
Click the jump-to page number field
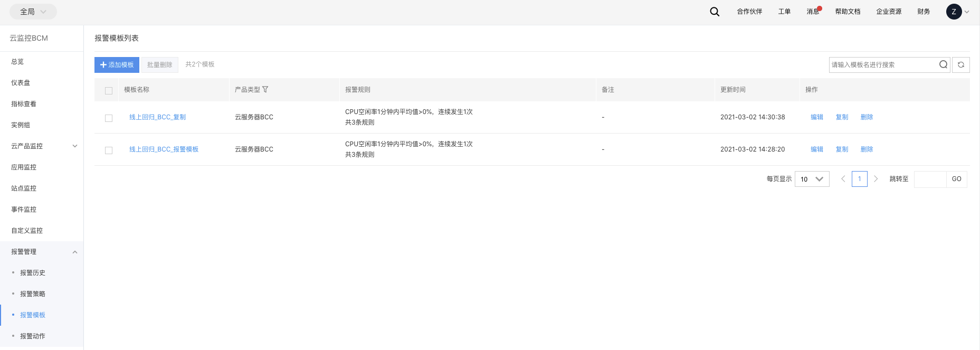[x=930, y=179]
